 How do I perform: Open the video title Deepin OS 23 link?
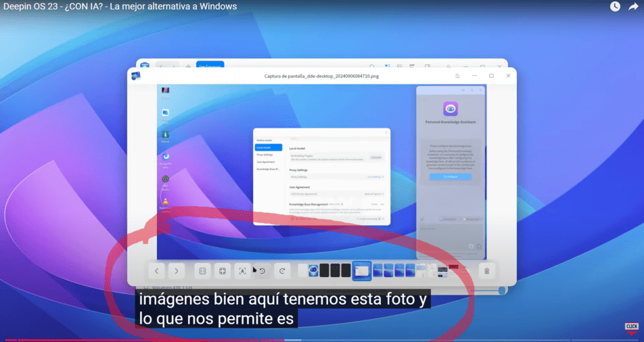[120, 7]
